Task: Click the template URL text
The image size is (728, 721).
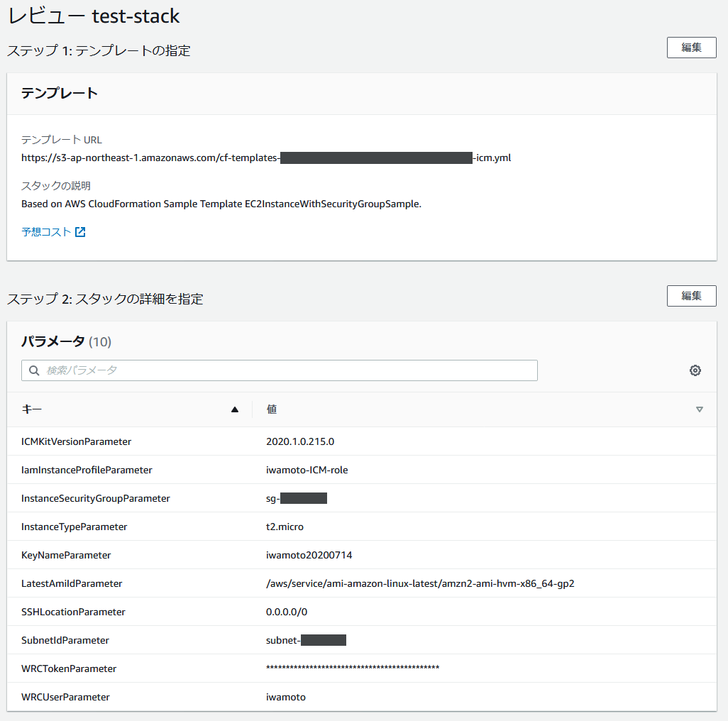Action: (266, 158)
